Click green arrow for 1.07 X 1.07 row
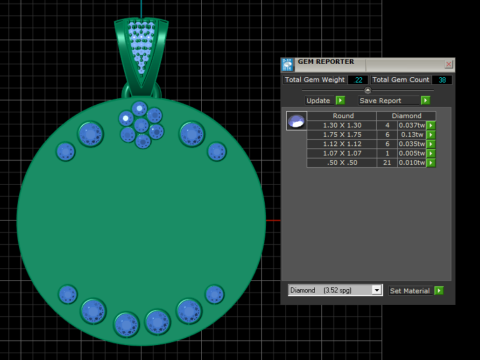This screenshot has width=480, height=360. (x=431, y=153)
